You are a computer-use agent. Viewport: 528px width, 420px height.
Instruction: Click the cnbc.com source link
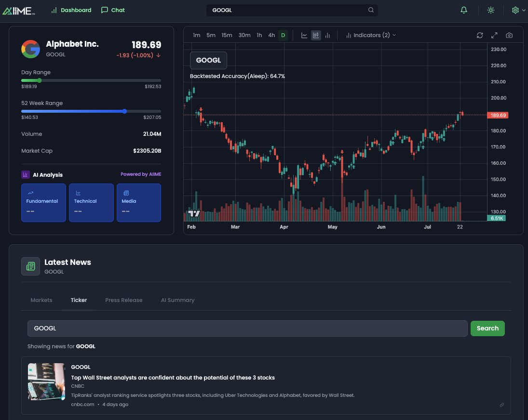click(82, 405)
